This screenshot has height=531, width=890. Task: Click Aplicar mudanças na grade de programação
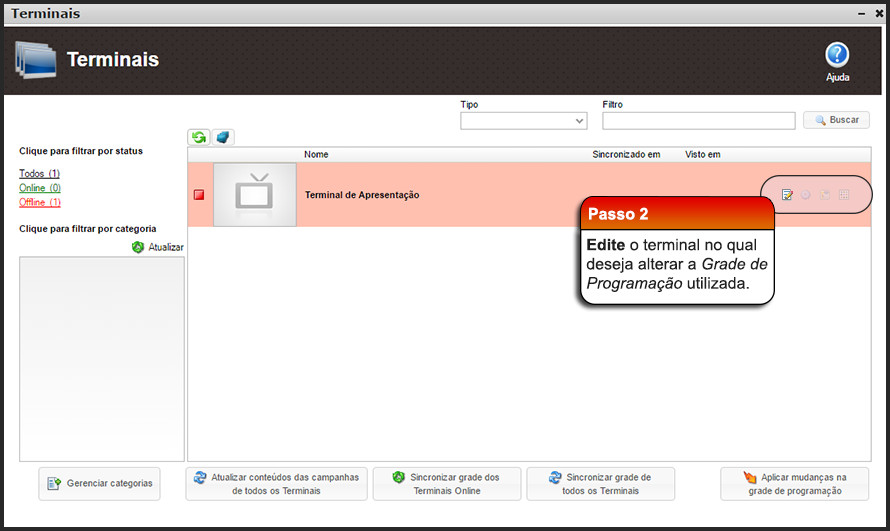tap(795, 484)
